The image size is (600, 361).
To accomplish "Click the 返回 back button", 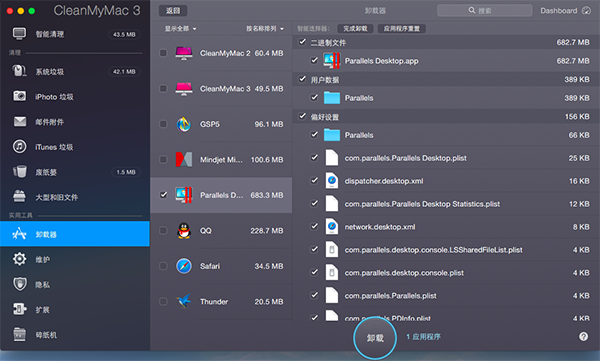I will click(173, 11).
